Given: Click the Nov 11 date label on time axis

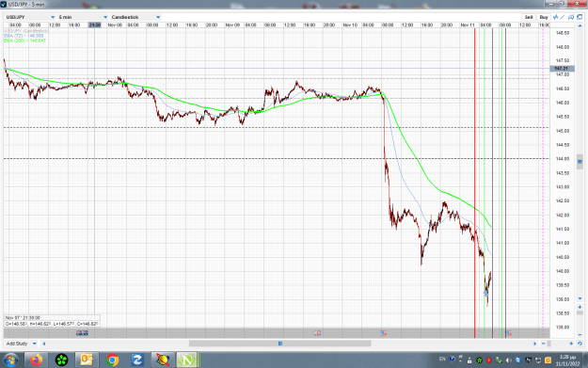Looking at the screenshot, I should click(x=468, y=24).
